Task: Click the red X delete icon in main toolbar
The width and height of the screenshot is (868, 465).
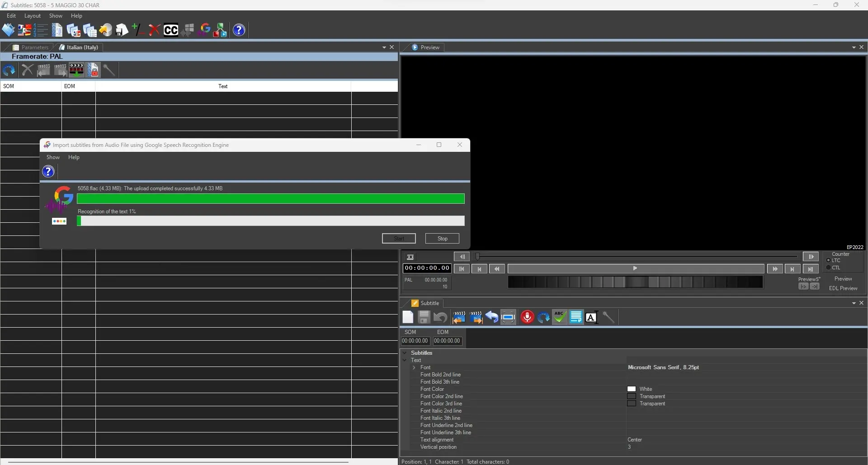Action: (154, 30)
